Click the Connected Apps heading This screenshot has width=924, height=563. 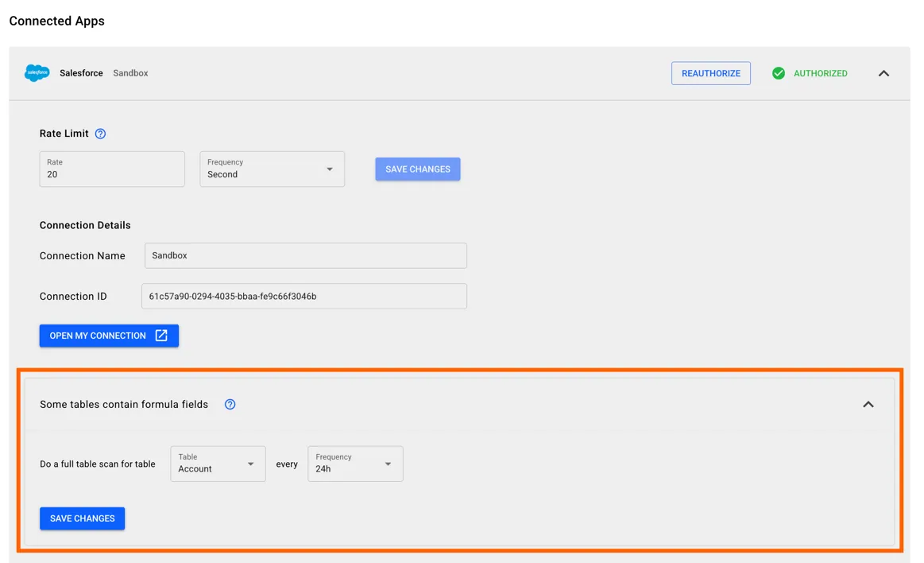pos(56,21)
